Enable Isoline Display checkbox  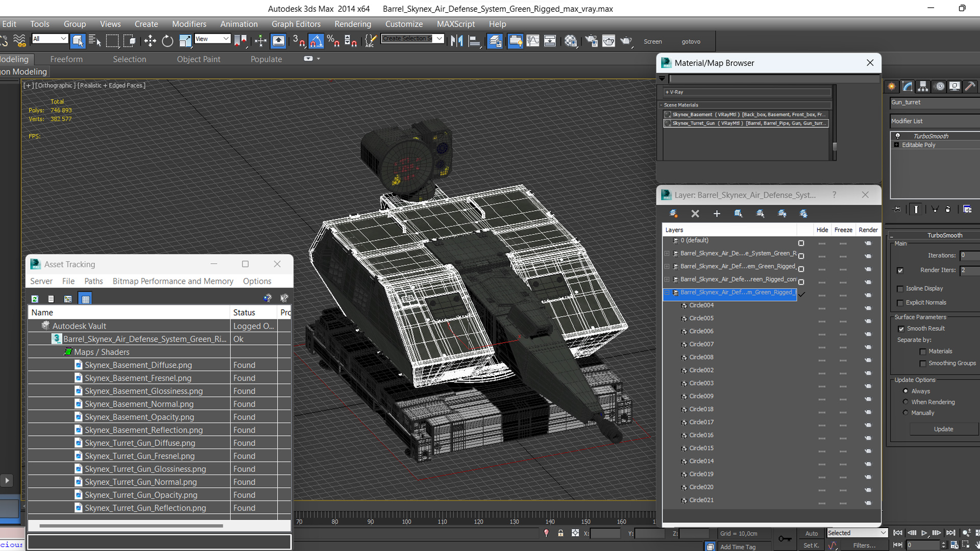[900, 289]
